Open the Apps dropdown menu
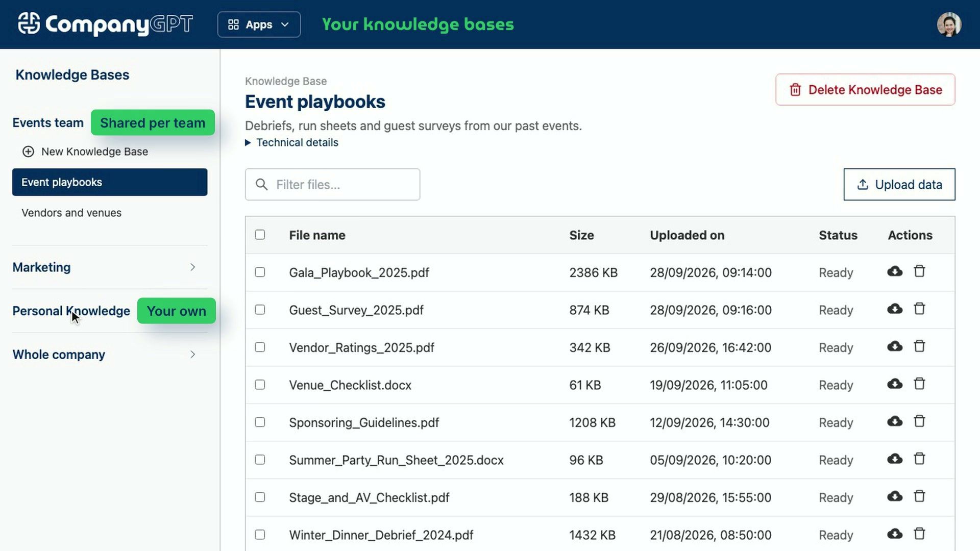 [259, 24]
